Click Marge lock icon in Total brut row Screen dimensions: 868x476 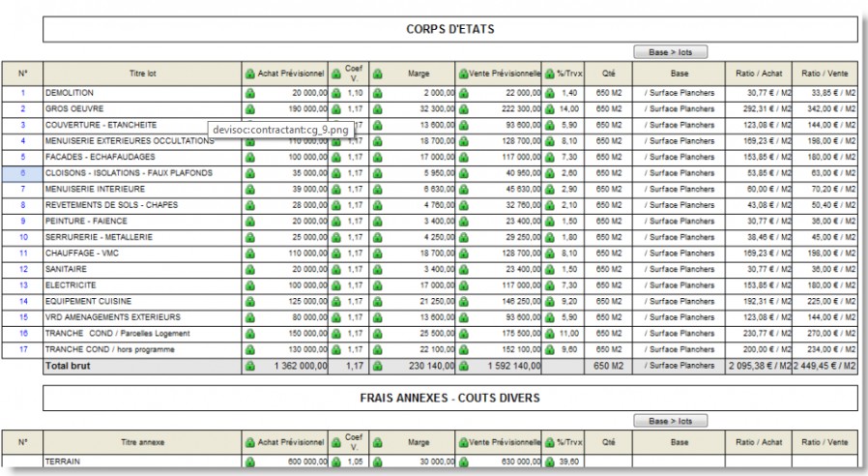[378, 367]
